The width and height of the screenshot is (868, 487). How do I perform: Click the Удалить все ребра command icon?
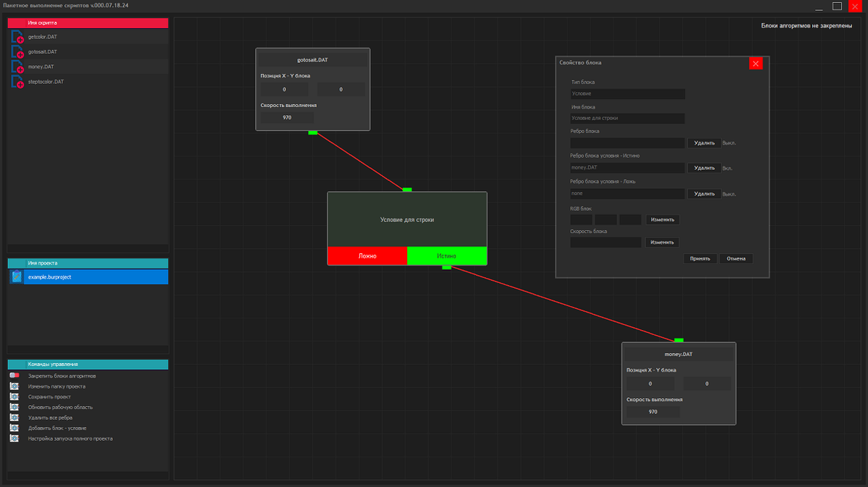coord(14,418)
